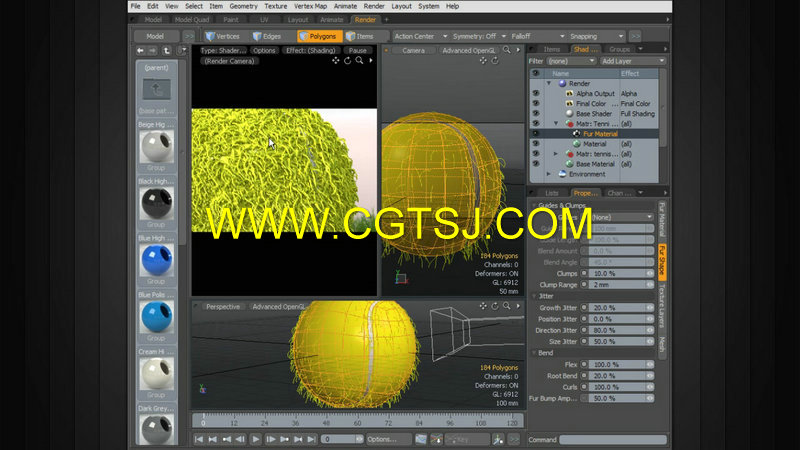Click the timeline Options button
Viewport: 800px width, 450px height.
coord(388,439)
